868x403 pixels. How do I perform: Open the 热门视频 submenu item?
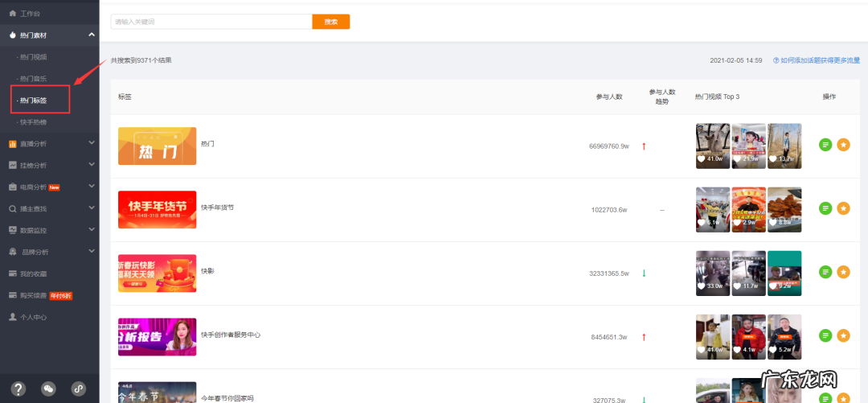pos(33,57)
